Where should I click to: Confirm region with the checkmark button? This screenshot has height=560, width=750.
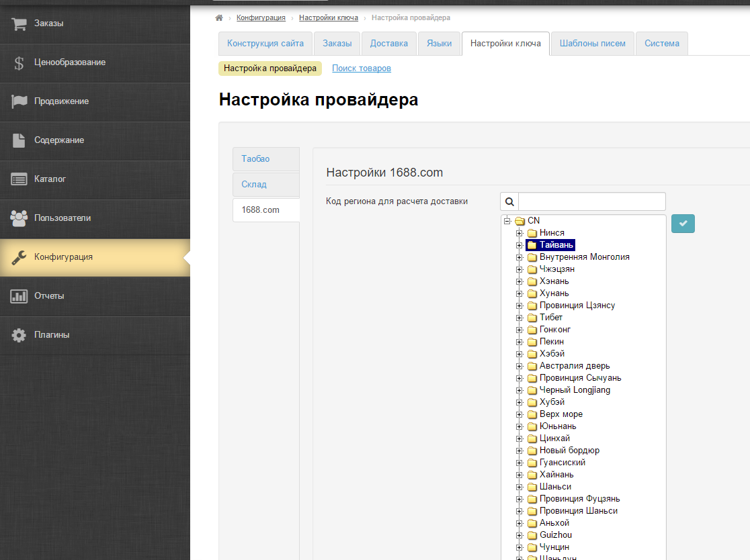click(x=683, y=224)
